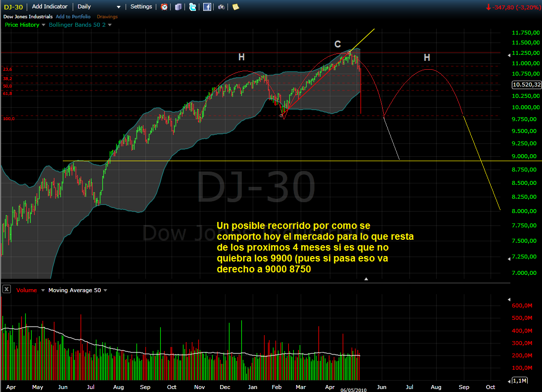Click the 61,8 Fibonacci level label

click(x=7, y=93)
